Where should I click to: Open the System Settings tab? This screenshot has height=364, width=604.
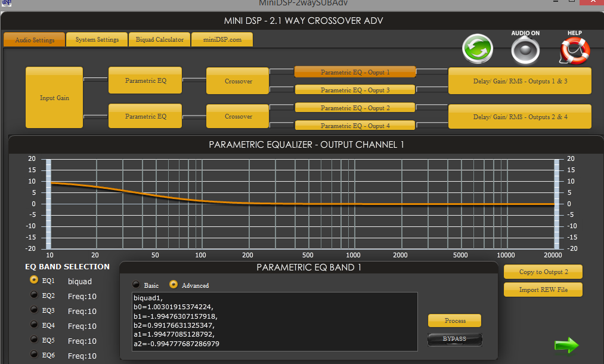point(97,40)
